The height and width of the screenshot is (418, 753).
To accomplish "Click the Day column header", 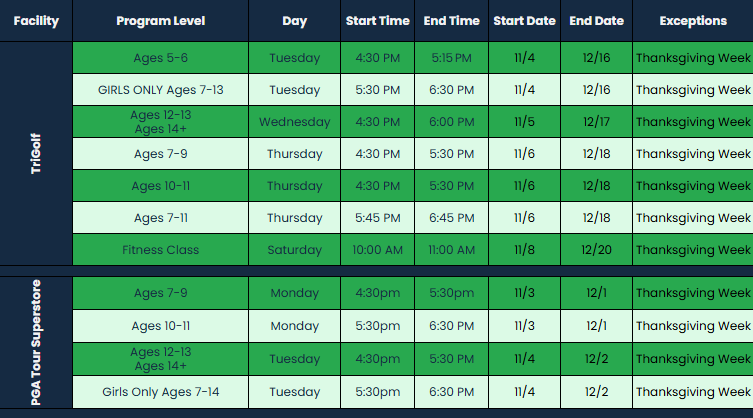I will point(294,21).
